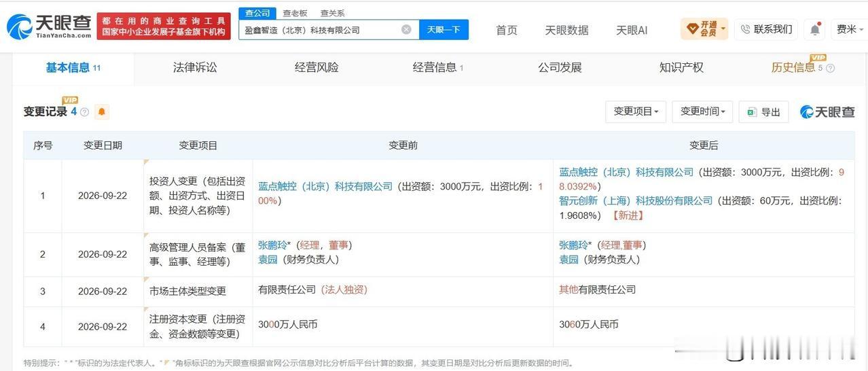Click 有限责任公司 (法人独资) cell text
Viewport: 868px width, 371px height.
[x=312, y=289]
